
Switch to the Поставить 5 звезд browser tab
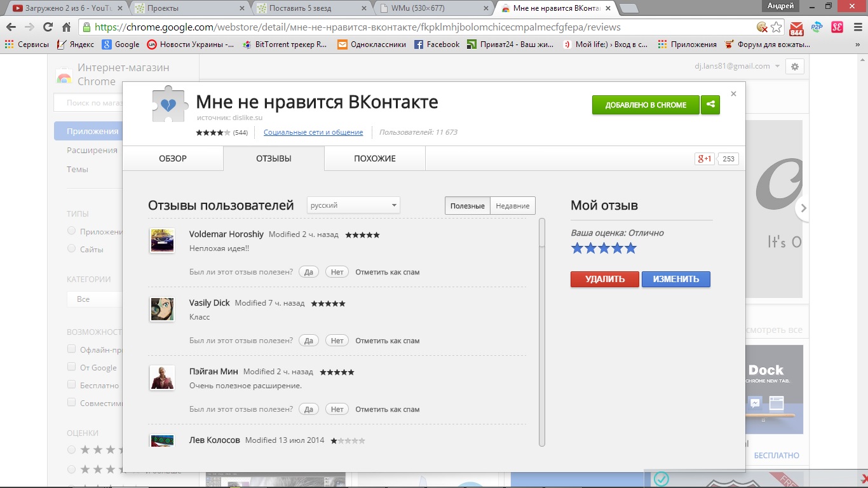311,8
